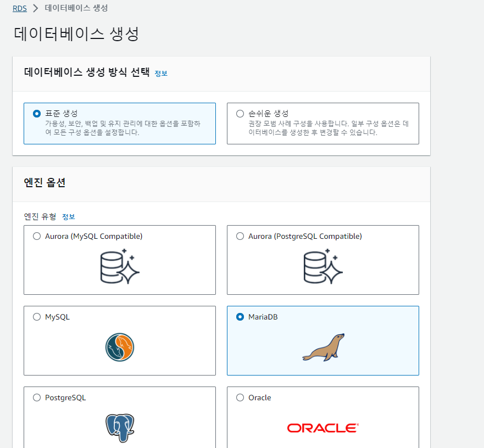Image resolution: width=484 pixels, height=448 pixels.
Task: Click the breadcrumb chevron separator after RDS
Action: coord(36,8)
